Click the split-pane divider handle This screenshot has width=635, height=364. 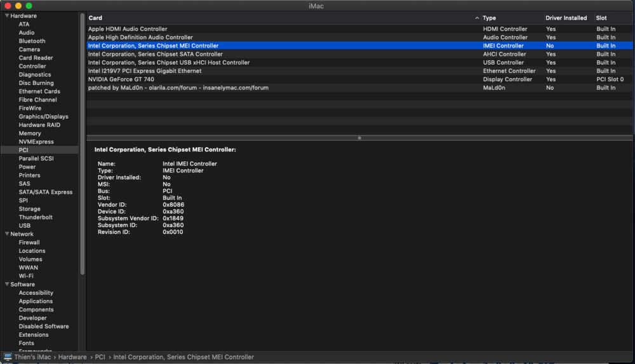359,138
